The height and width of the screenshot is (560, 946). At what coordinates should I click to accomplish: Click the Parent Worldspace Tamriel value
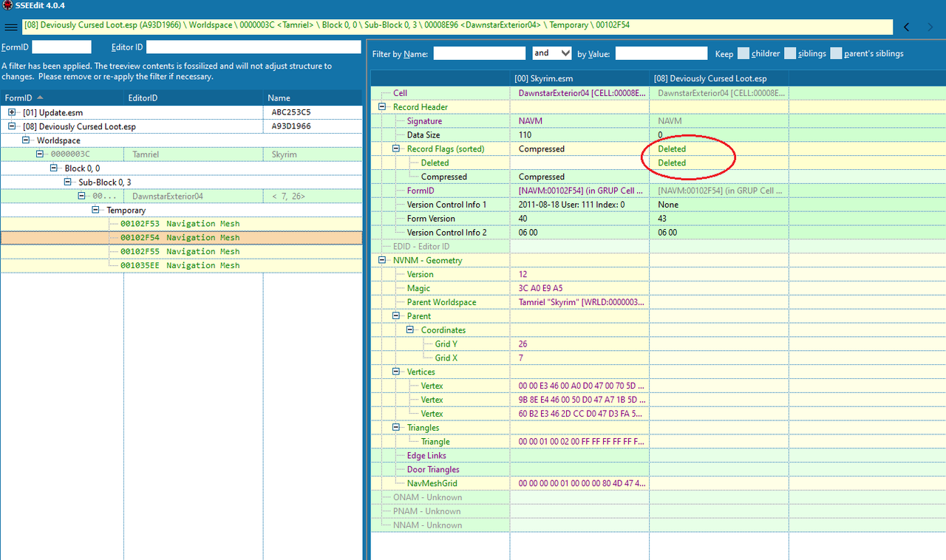[582, 303]
